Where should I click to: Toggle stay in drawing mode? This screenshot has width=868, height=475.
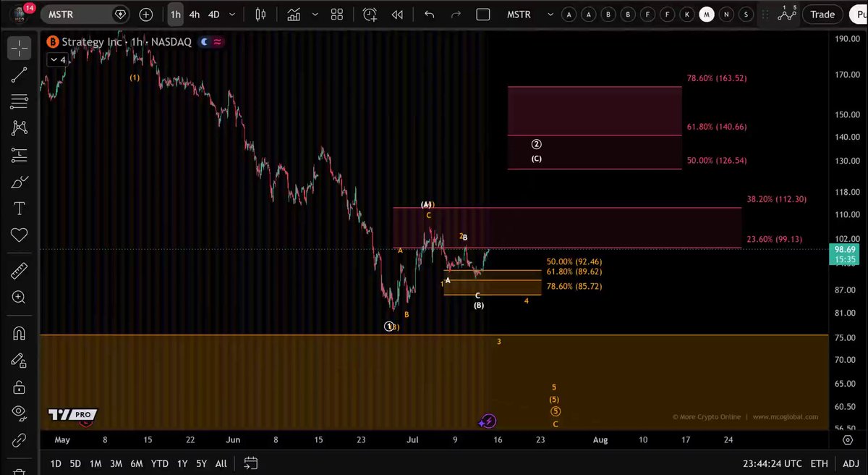pyautogui.click(x=19, y=360)
